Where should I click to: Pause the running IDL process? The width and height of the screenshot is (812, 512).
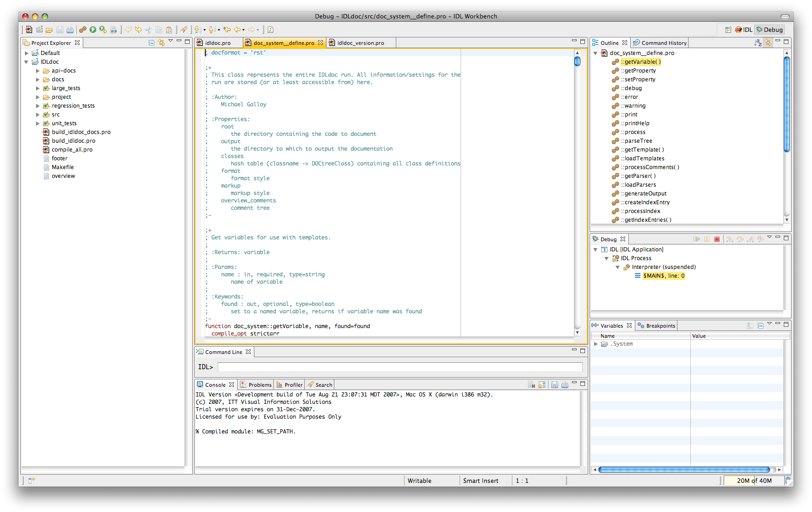point(707,239)
